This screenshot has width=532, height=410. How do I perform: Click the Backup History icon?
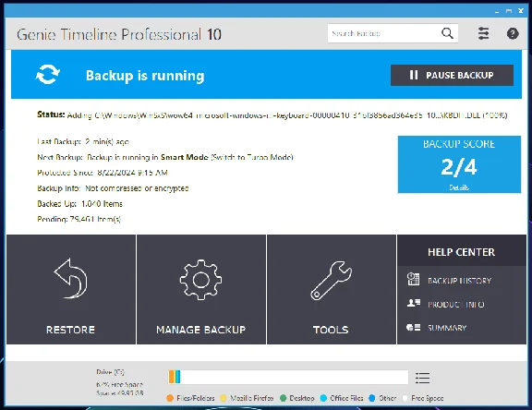(413, 279)
